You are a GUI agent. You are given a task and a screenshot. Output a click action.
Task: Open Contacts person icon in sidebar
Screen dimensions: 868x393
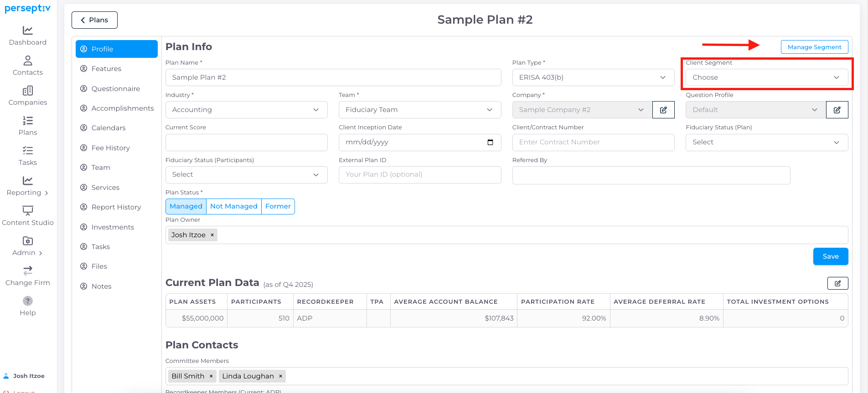tap(28, 61)
